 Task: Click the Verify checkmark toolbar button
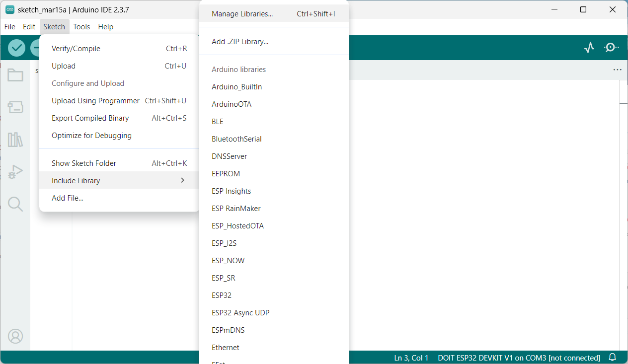coord(16,48)
